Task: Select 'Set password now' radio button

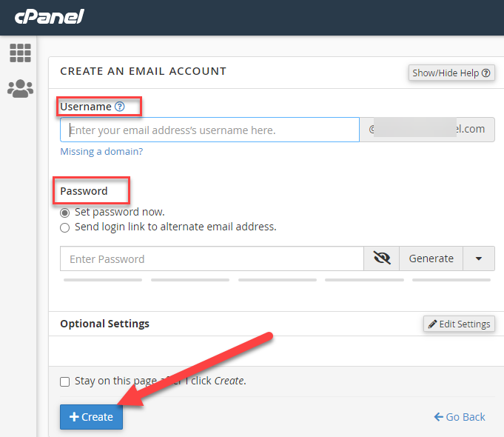Action: 65,212
